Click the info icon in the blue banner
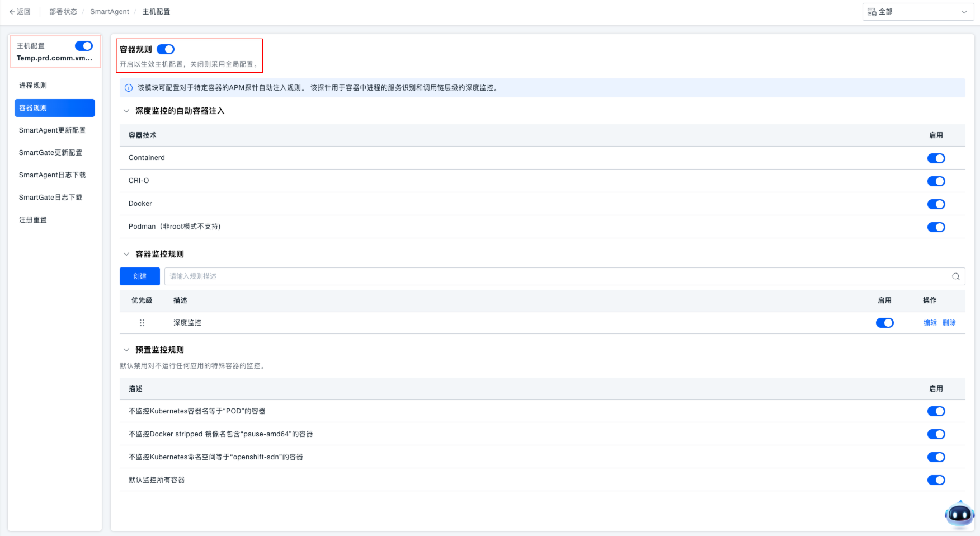 point(129,88)
